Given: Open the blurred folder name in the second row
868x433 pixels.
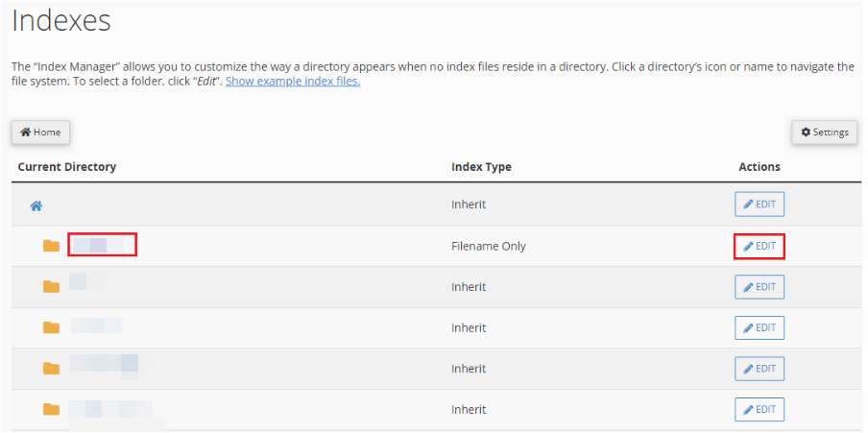Looking at the screenshot, I should coord(85,281).
